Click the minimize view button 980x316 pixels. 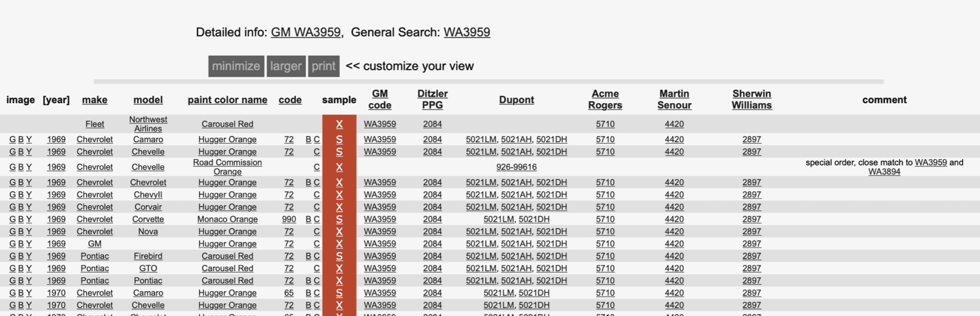pos(236,66)
